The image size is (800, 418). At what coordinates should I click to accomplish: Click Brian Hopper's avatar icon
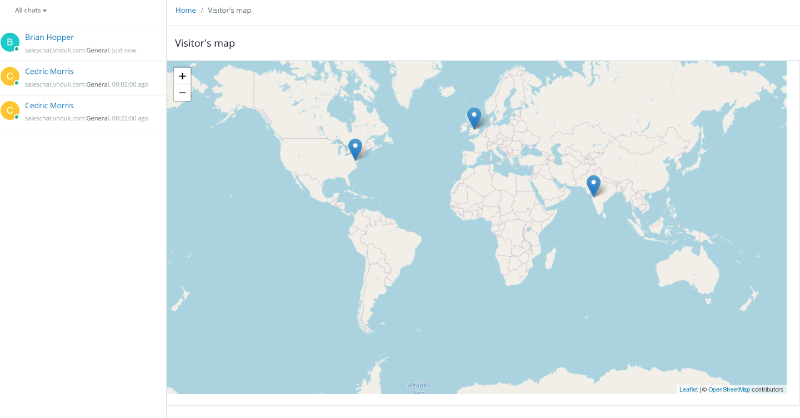click(10, 42)
